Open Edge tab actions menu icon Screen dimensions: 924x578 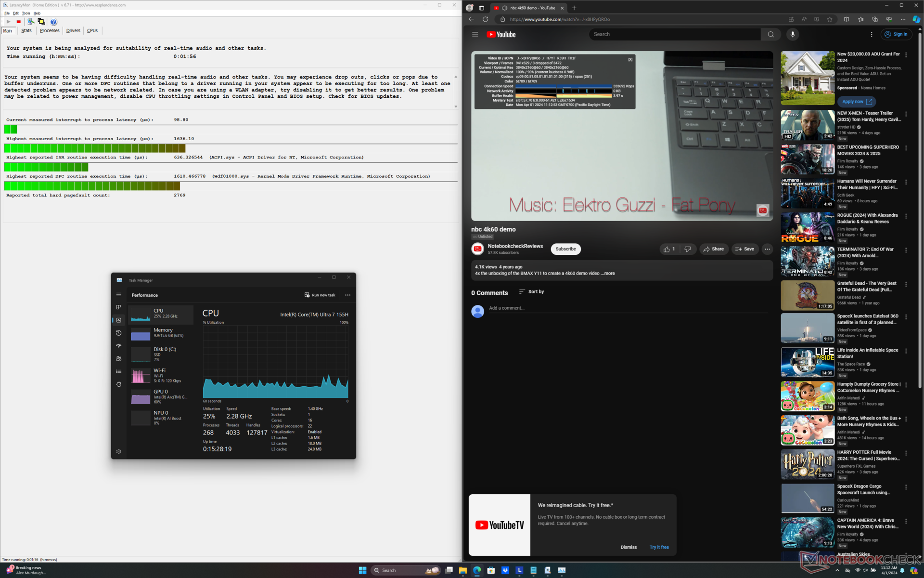tap(481, 8)
